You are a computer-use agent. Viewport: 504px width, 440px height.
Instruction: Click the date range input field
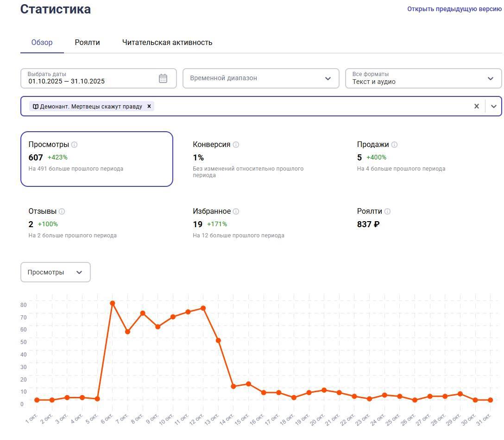(x=88, y=78)
